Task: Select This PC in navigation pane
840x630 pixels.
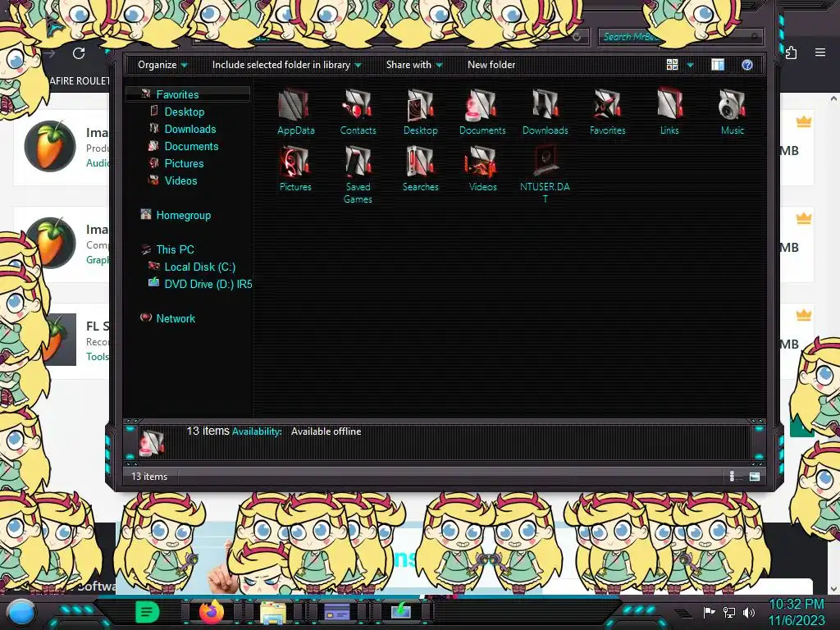Action: click(x=175, y=249)
